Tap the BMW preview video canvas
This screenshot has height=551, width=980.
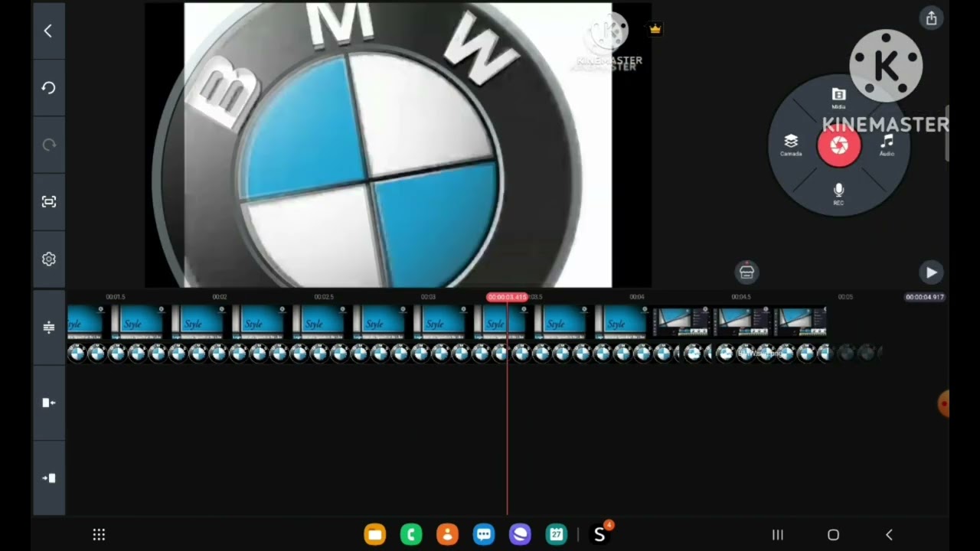(398, 145)
